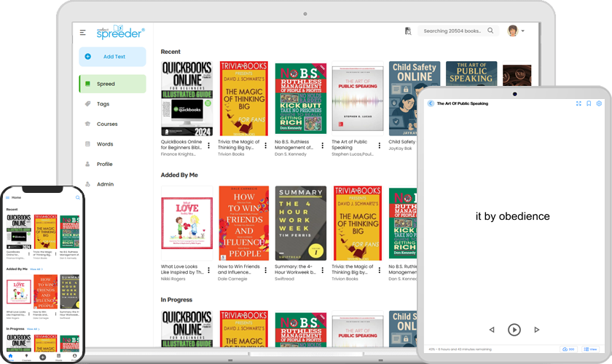Bookmark position in tablet reader
This screenshot has width=612, height=364.
tap(589, 103)
